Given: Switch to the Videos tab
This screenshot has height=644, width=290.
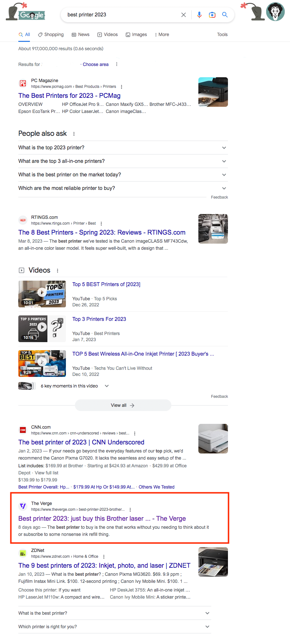Looking at the screenshot, I should (x=107, y=34).
